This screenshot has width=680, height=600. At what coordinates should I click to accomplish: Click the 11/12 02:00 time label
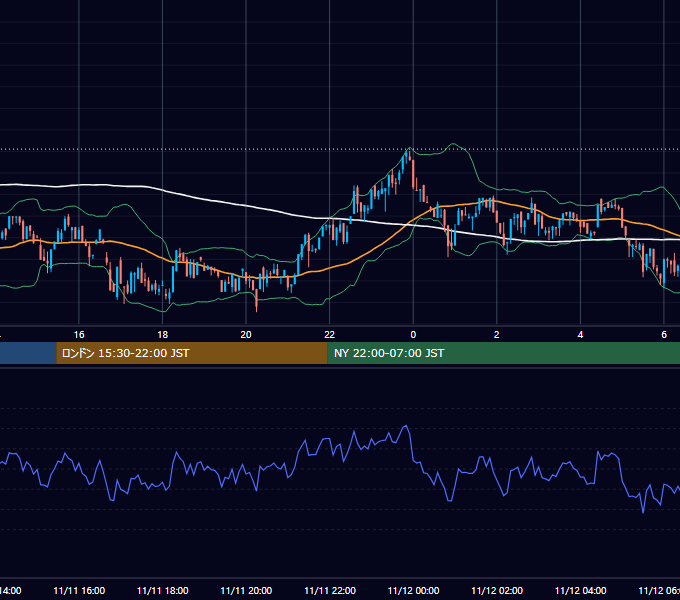pyautogui.click(x=497, y=591)
